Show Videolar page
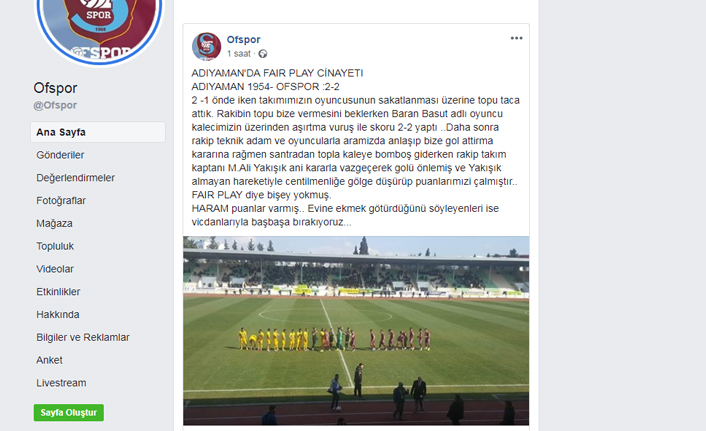The height and width of the screenshot is (431, 706). point(54,269)
